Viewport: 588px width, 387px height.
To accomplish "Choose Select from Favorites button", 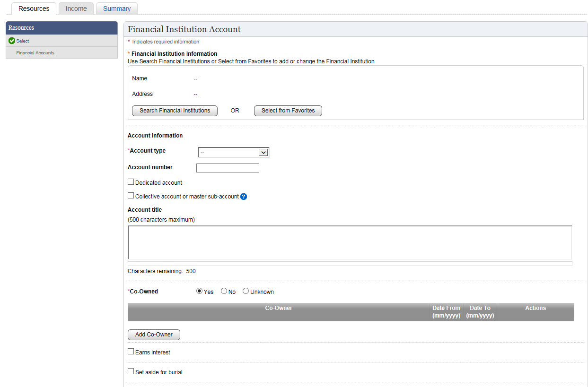I will point(288,111).
